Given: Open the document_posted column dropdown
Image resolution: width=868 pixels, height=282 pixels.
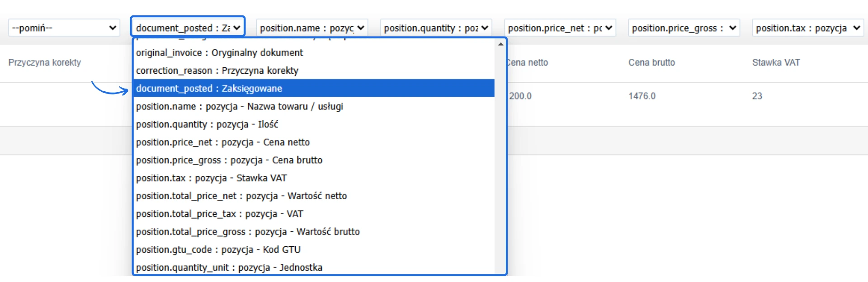Looking at the screenshot, I should tap(188, 28).
